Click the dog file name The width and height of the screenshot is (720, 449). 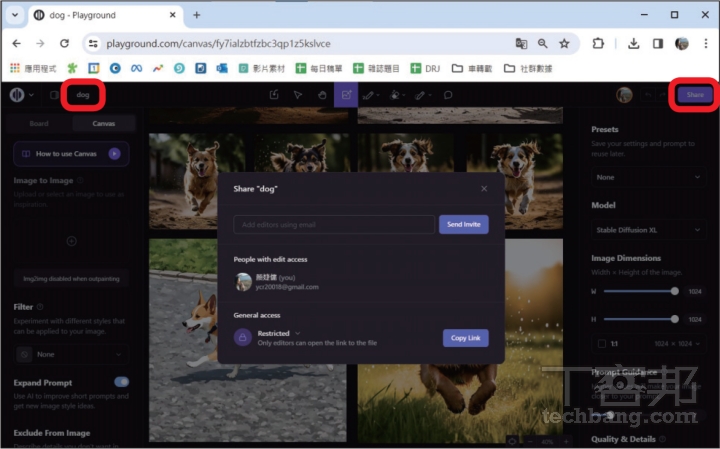click(x=83, y=95)
